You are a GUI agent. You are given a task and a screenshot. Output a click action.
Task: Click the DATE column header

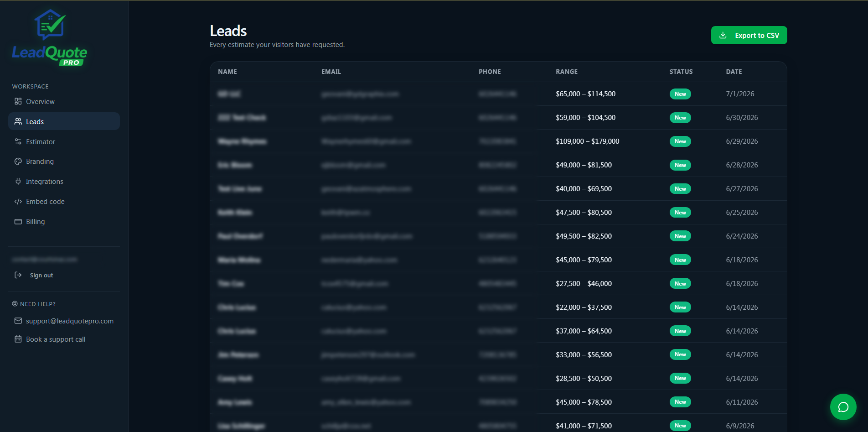click(734, 72)
